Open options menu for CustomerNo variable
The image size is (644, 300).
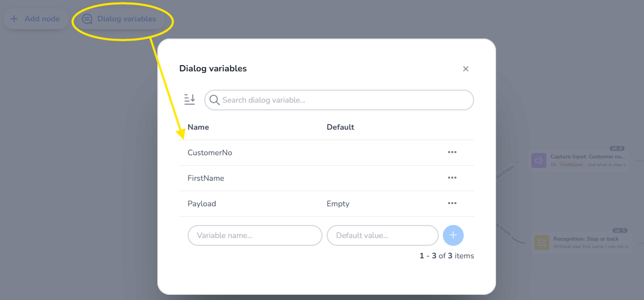[x=452, y=152]
